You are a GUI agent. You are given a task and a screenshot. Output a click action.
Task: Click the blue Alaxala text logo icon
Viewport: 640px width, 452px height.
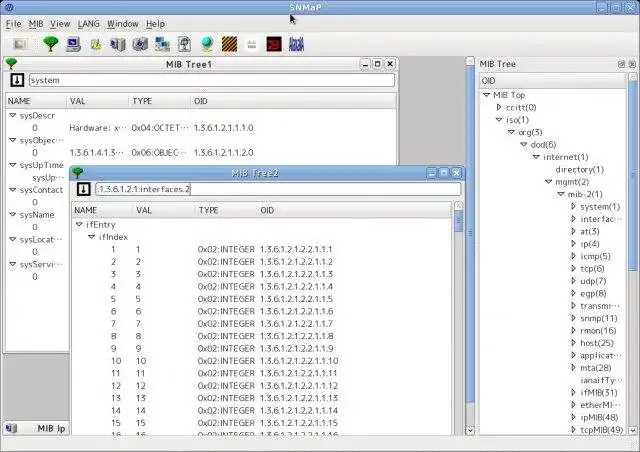click(296, 44)
